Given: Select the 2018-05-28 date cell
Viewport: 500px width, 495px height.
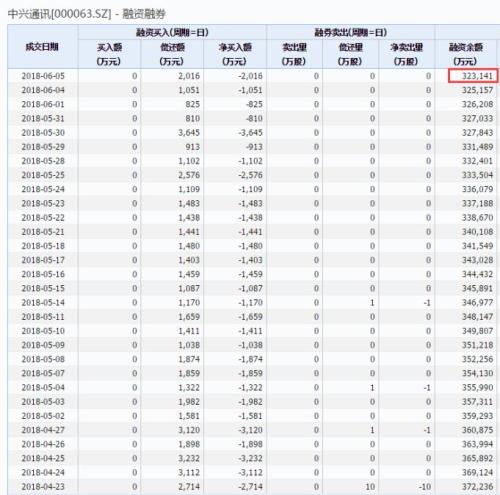Looking at the screenshot, I should [43, 161].
